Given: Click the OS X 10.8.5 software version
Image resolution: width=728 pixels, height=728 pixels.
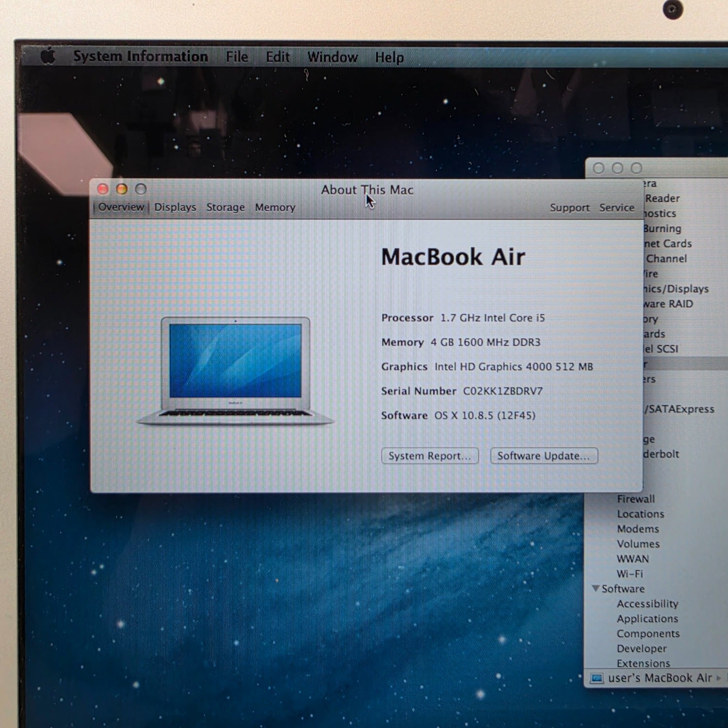Looking at the screenshot, I should [485, 415].
